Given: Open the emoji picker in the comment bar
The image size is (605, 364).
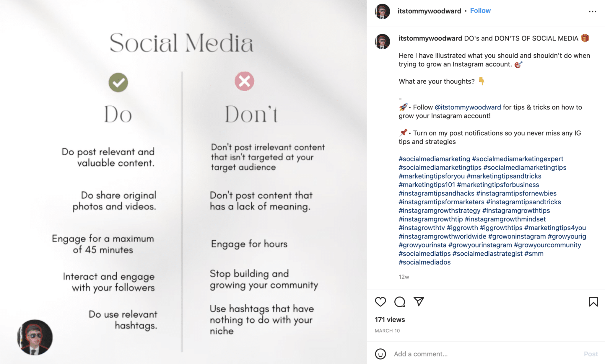Looking at the screenshot, I should click(x=381, y=354).
